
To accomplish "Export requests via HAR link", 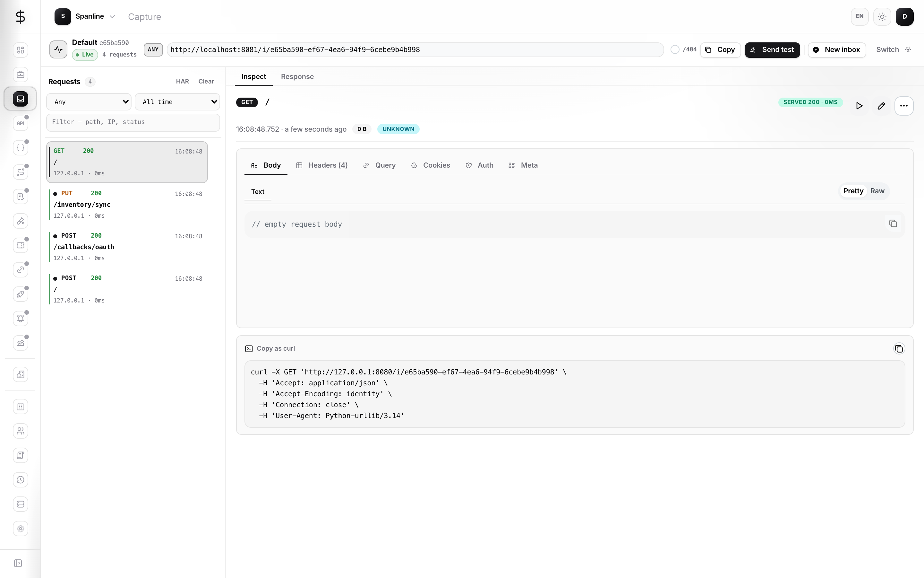I will click(x=183, y=82).
